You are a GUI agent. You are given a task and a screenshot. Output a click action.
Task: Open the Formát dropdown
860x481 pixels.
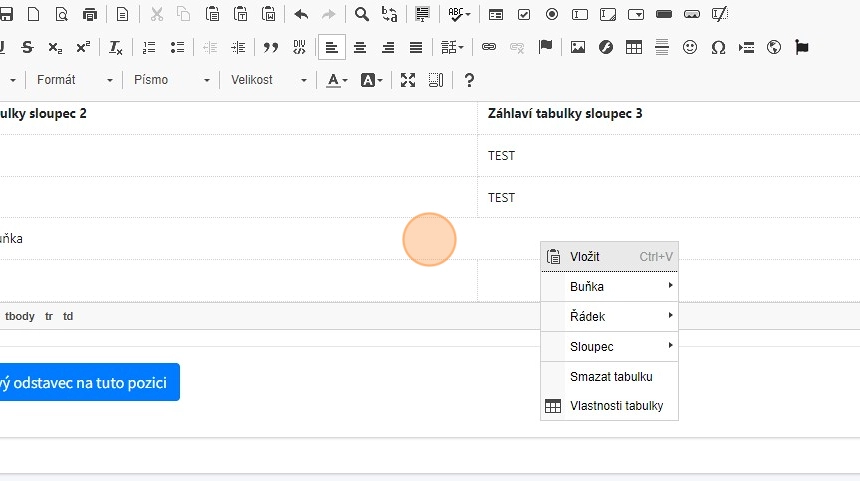(x=74, y=80)
